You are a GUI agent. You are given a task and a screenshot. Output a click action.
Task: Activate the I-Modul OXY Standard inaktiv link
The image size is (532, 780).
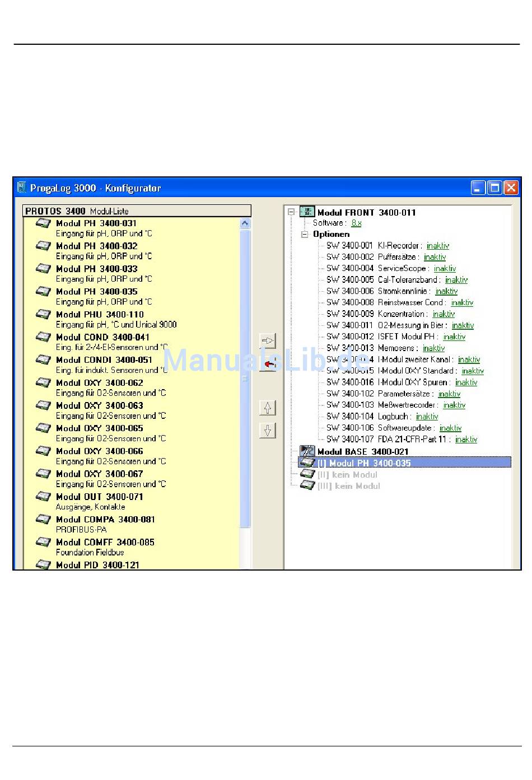473,371
